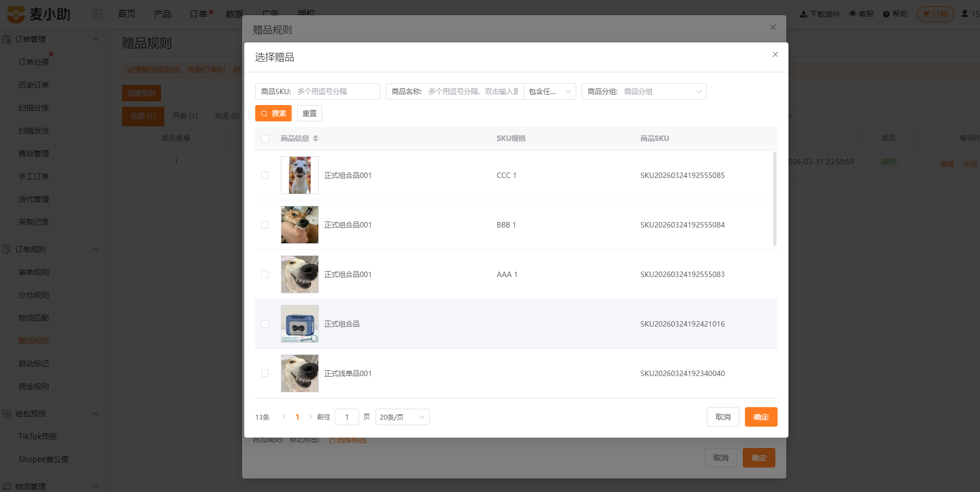
Task: Open 售后管理 in sidebar
Action: (x=34, y=153)
